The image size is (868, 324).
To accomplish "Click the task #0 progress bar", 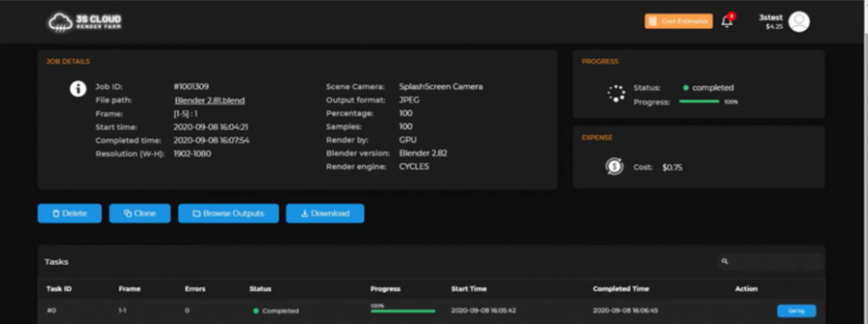I will pos(403,311).
